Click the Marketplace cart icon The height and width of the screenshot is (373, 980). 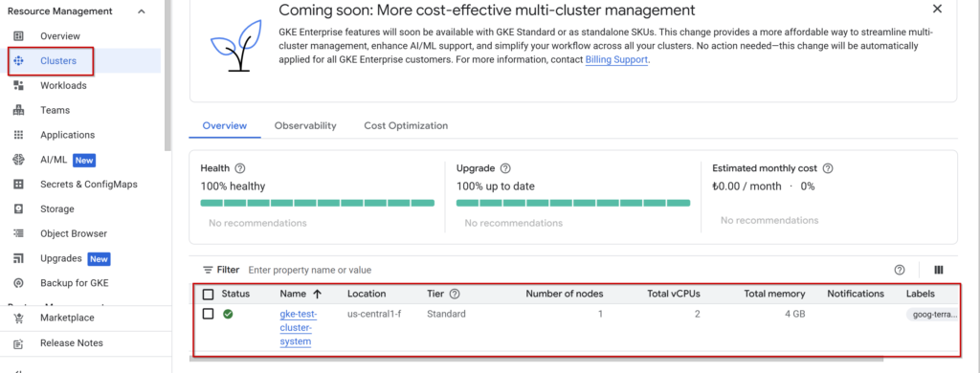(x=19, y=318)
